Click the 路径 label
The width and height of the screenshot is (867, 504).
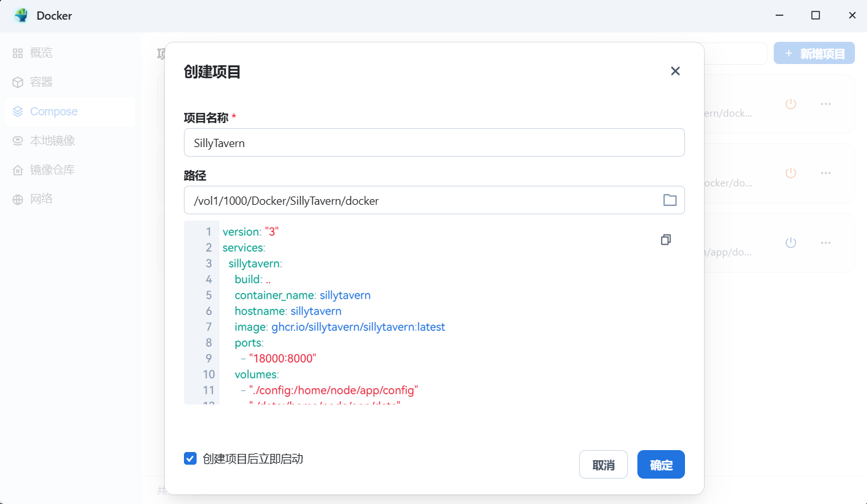coord(195,176)
